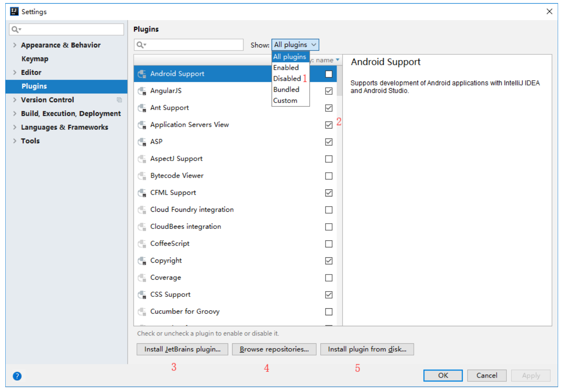Expand the Editor settings node
Screen dimensions: 566x392
point(14,72)
